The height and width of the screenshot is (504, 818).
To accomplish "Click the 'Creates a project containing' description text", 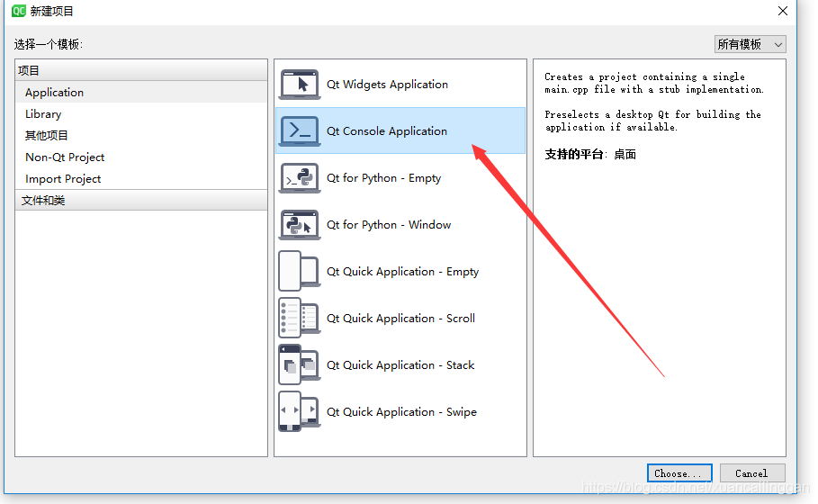I will coord(654,83).
